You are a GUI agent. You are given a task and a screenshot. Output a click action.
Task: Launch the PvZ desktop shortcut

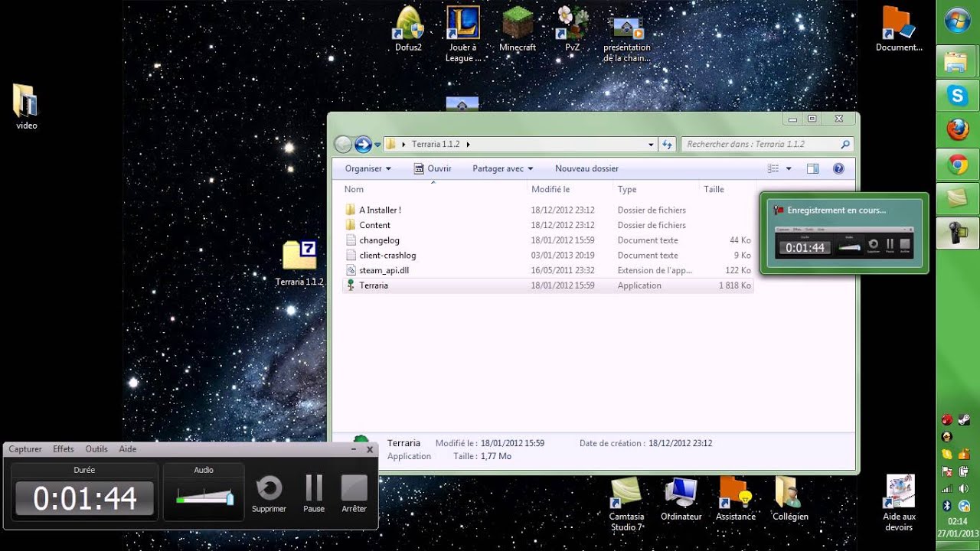click(x=572, y=28)
